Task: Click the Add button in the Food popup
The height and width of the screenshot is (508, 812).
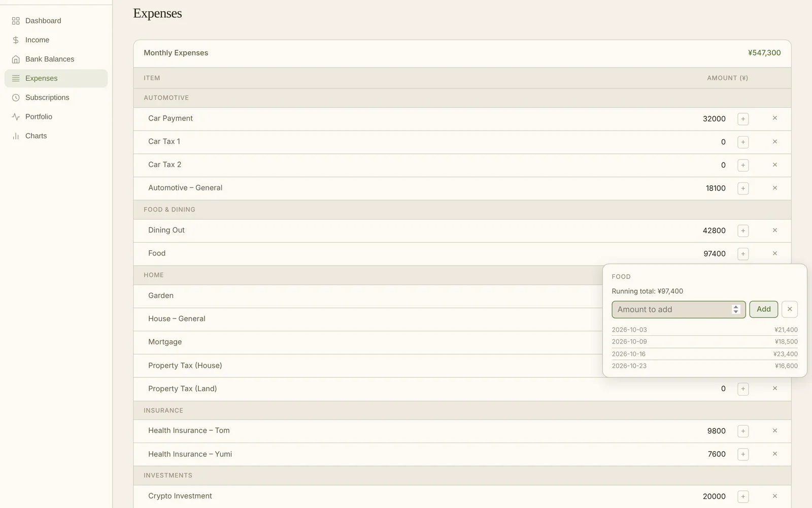Action: (763, 309)
